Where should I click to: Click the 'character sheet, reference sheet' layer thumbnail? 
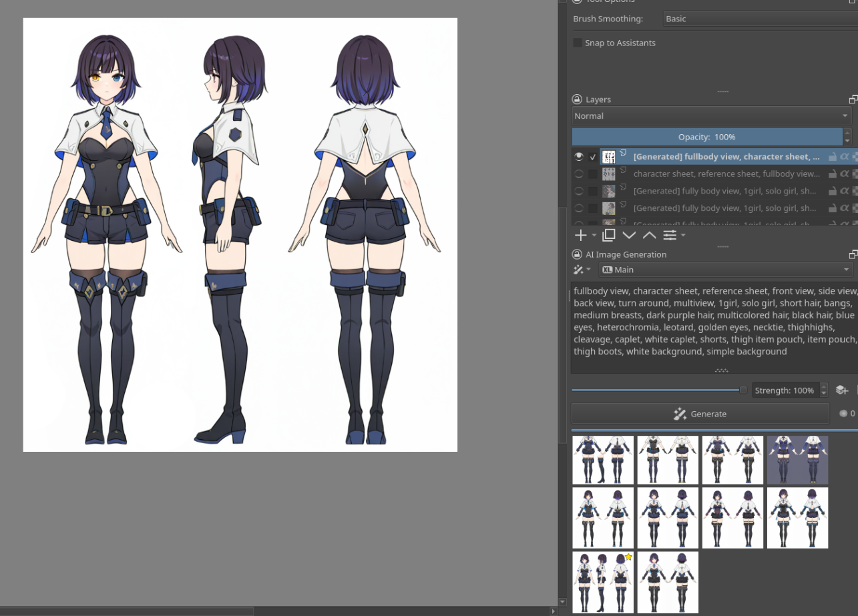pyautogui.click(x=609, y=174)
